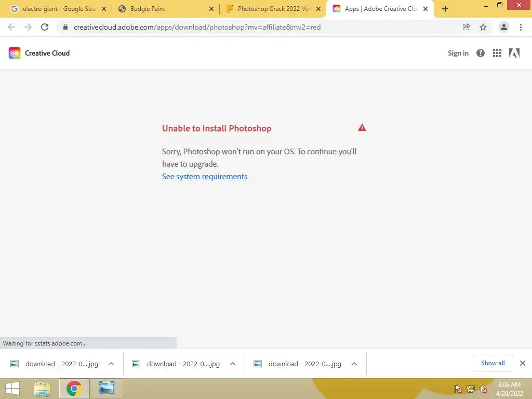Restore down the Chrome window
532x399 pixels.
click(x=499, y=5)
